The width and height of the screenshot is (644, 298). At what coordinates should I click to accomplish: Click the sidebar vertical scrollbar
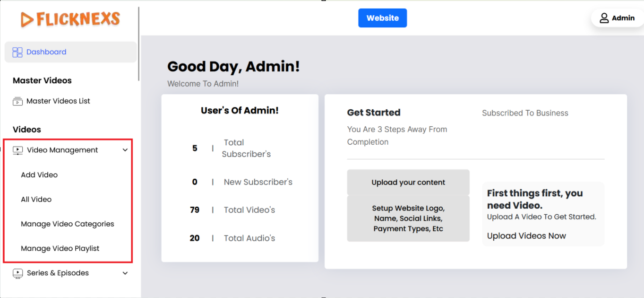pyautogui.click(x=139, y=44)
